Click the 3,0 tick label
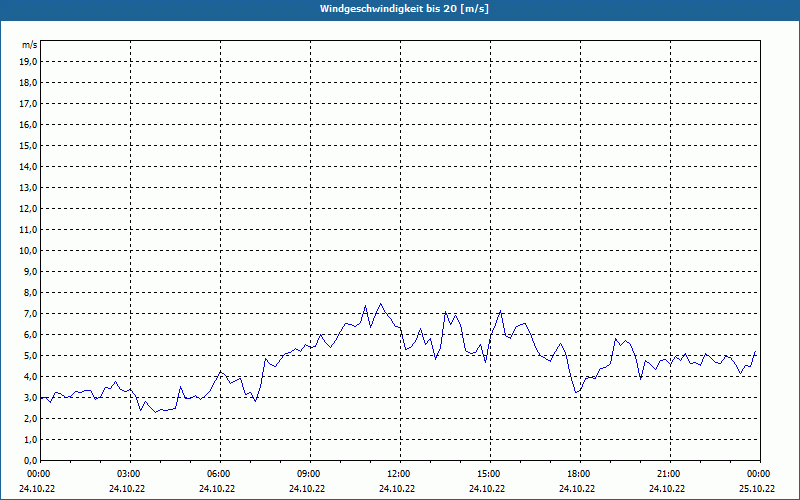This screenshot has height=500, width=800. (x=30, y=397)
